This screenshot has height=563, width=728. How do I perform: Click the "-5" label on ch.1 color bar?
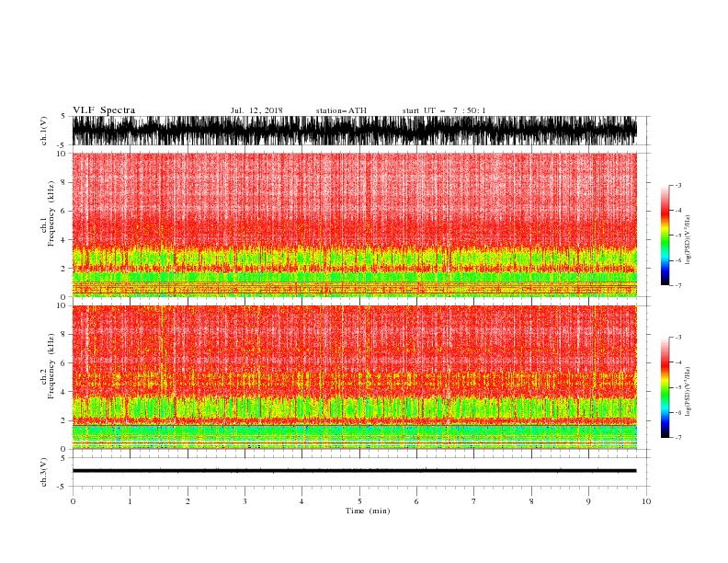pyautogui.click(x=677, y=236)
